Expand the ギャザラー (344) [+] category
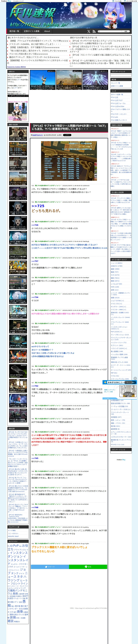 coord(118,307)
